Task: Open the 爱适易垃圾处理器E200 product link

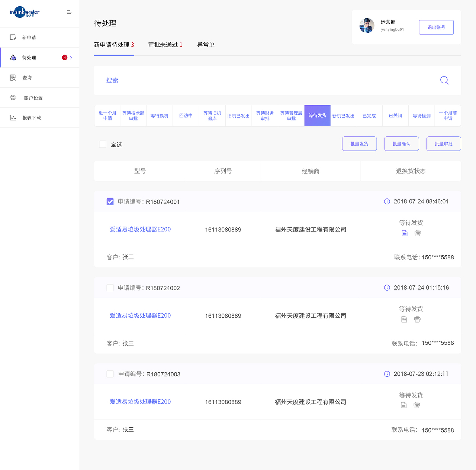Action: pyautogui.click(x=140, y=229)
